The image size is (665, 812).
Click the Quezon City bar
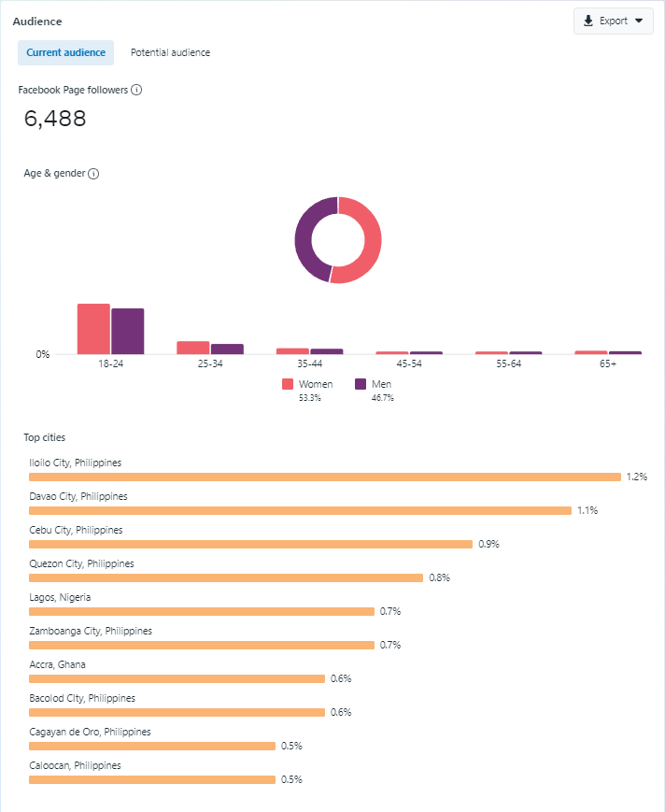pos(225,577)
